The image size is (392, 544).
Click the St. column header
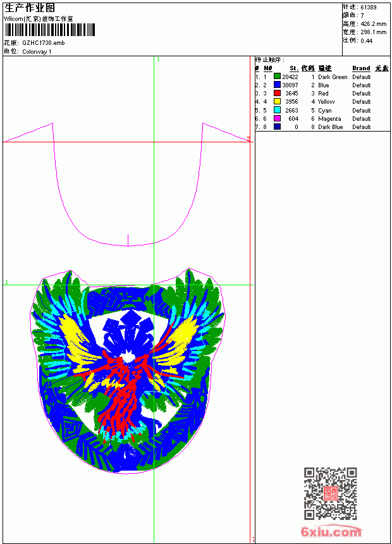294,68
